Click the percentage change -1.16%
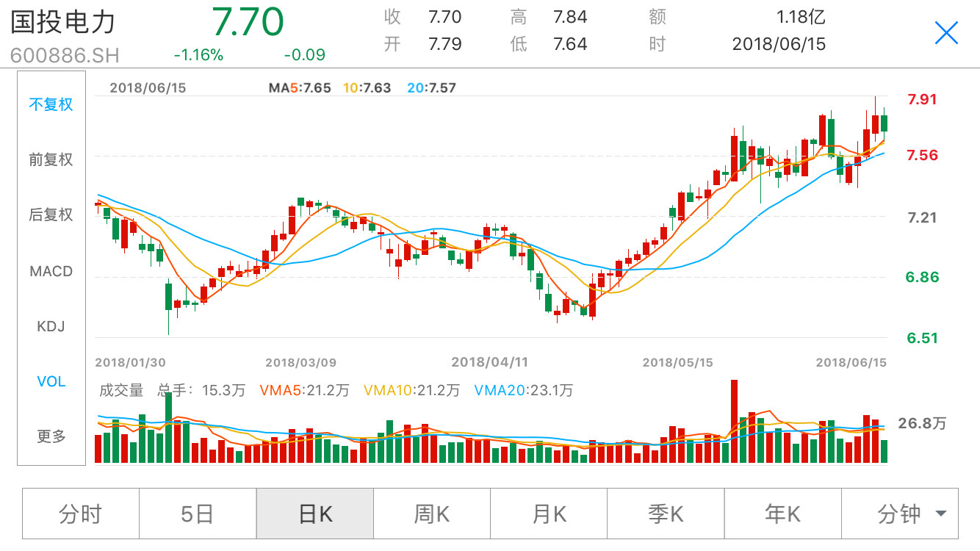The image size is (980, 551). click(198, 55)
